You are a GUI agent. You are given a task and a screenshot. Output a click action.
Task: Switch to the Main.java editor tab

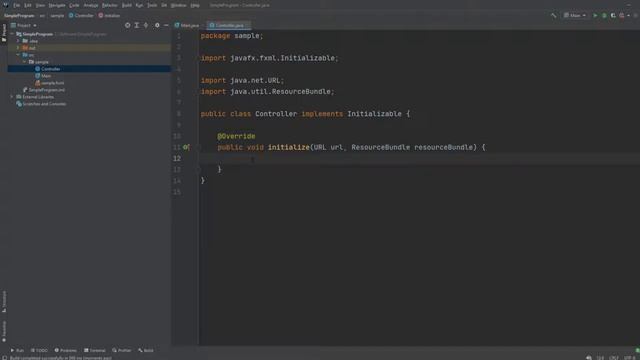tap(187, 25)
